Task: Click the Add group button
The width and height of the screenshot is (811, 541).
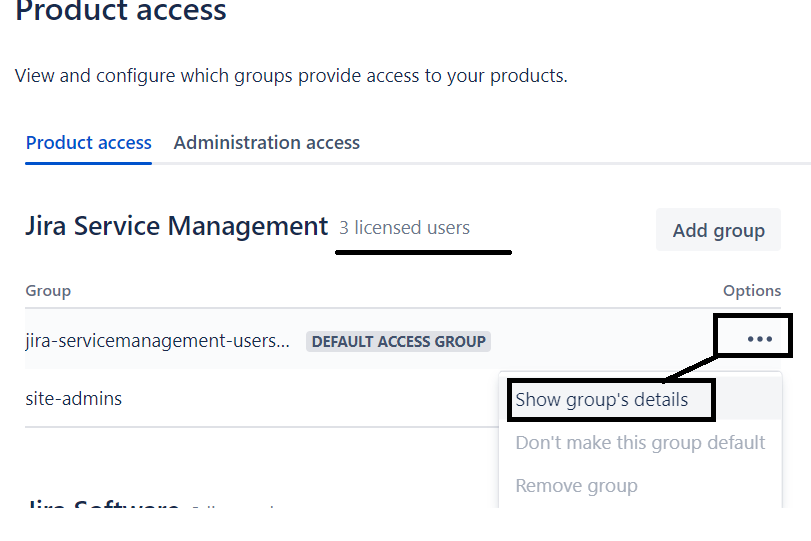Action: tap(718, 230)
